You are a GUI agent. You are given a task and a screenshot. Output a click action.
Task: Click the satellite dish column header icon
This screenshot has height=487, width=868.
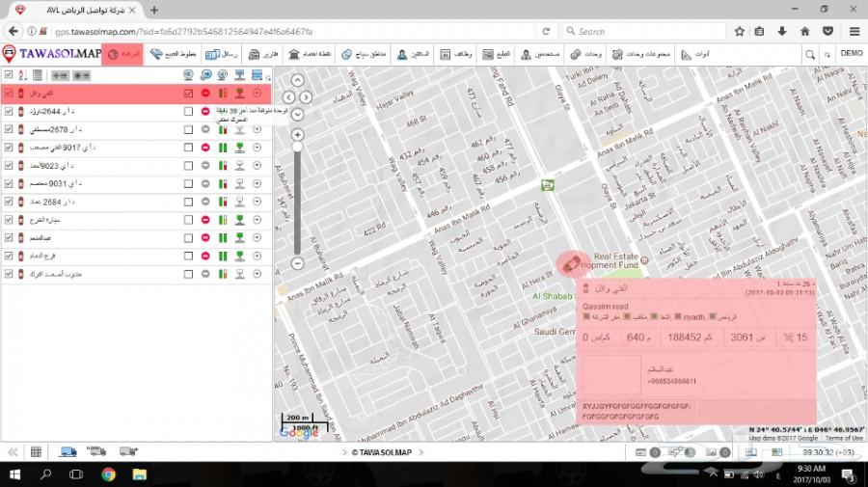(223, 74)
